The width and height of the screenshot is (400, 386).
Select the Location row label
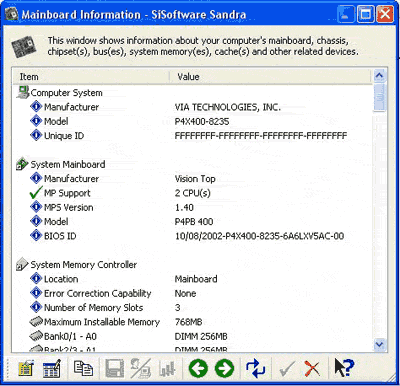click(61, 279)
